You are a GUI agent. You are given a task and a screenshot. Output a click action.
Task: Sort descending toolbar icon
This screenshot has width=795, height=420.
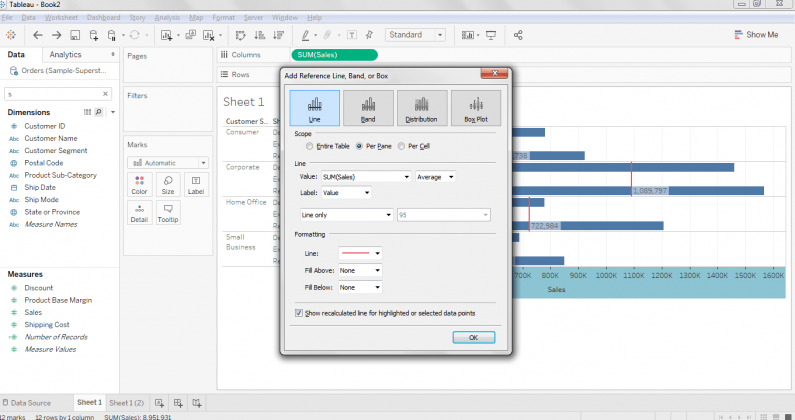[x=278, y=35]
